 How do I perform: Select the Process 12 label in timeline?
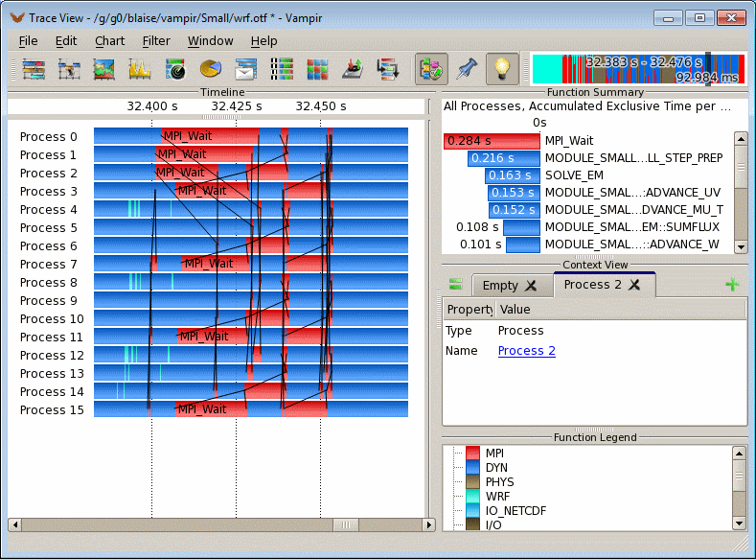52,356
